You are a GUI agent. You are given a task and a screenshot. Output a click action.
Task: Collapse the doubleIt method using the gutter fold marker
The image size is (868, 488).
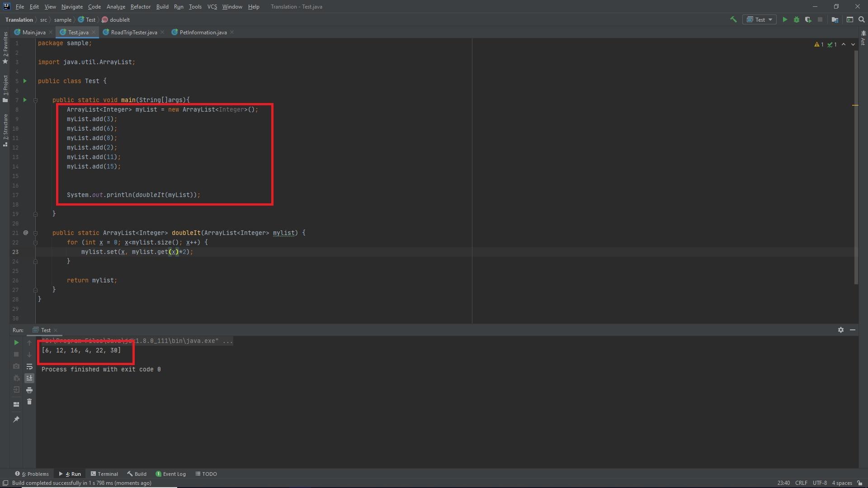point(35,233)
